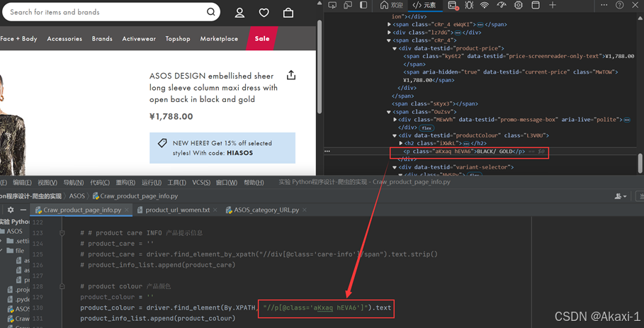
Task: Click the search for items and brands field
Action: (111, 12)
